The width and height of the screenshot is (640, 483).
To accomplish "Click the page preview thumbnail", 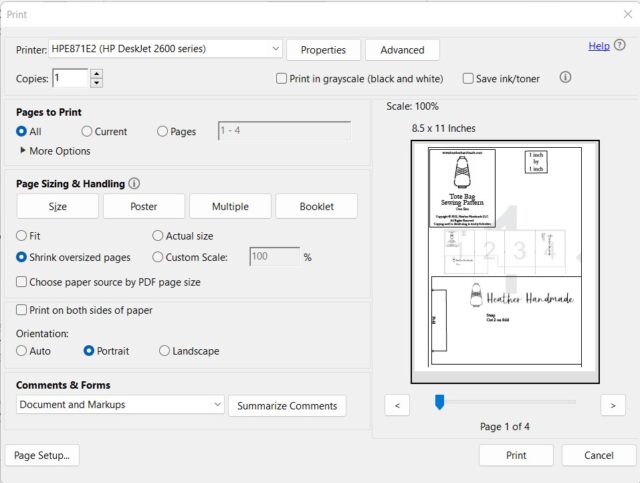I will click(505, 262).
